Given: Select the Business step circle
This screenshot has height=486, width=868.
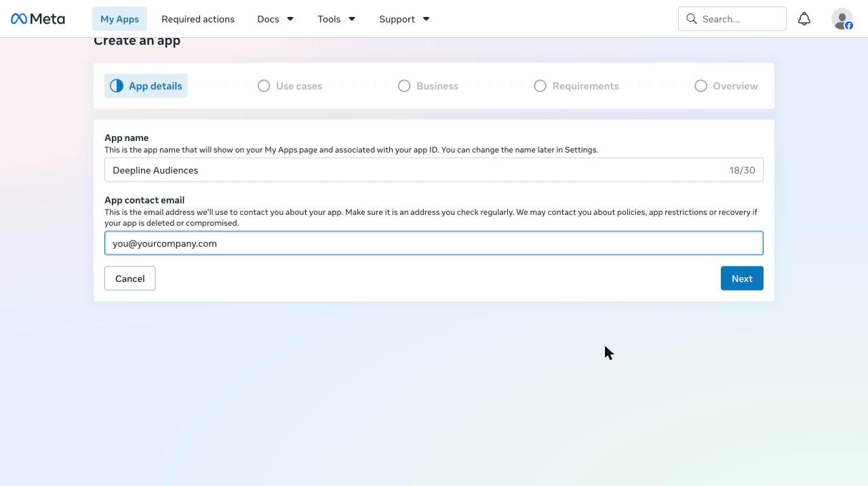Looking at the screenshot, I should (x=404, y=86).
